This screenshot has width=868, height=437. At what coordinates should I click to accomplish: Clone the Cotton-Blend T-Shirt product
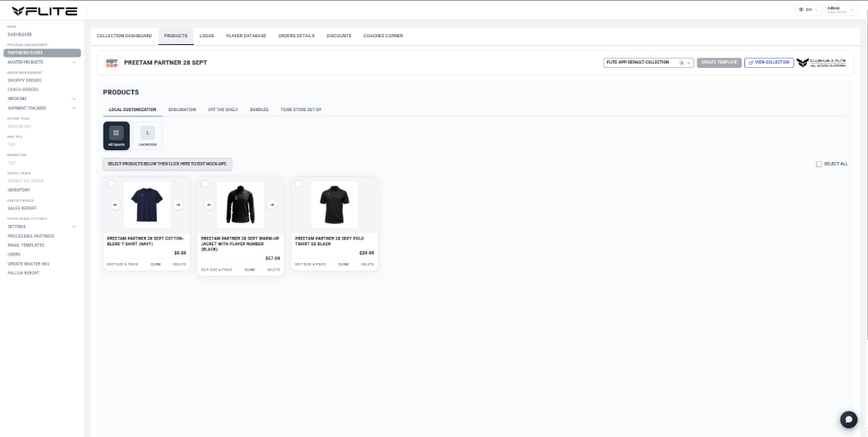coord(156,264)
